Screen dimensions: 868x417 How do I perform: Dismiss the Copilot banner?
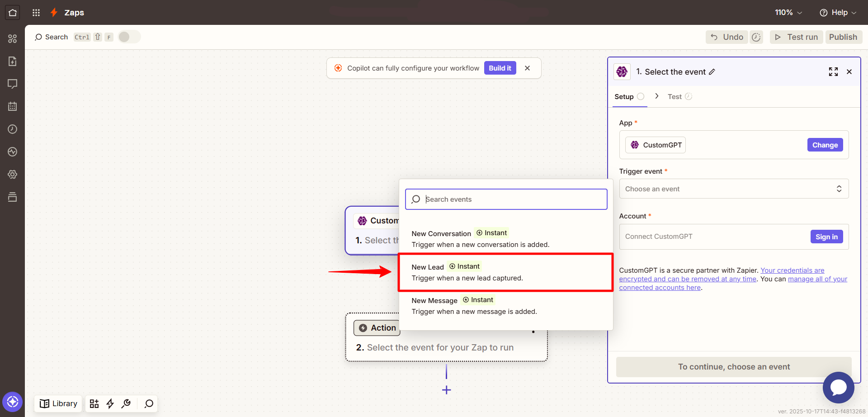pos(527,68)
